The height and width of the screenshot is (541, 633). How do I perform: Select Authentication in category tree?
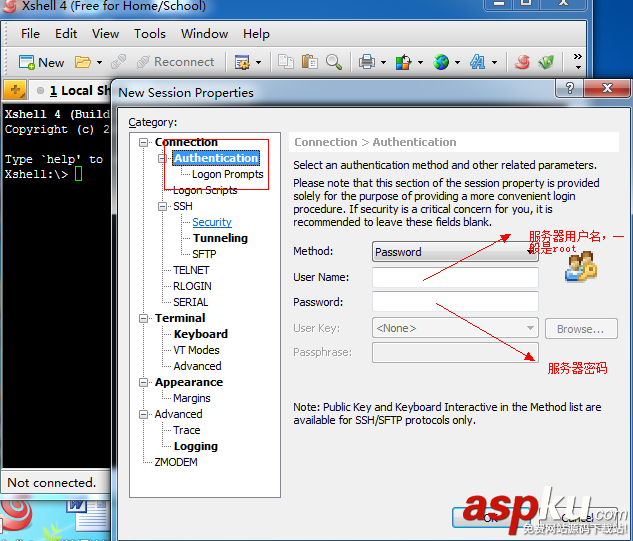tap(216, 158)
